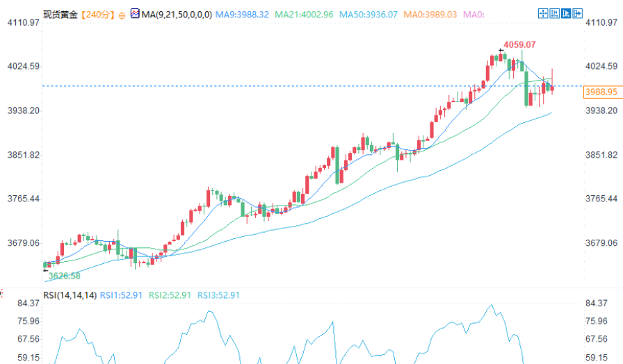Open RSI(14,14,14) indicator settings
The width and height of the screenshot is (623, 364).
coord(70,295)
